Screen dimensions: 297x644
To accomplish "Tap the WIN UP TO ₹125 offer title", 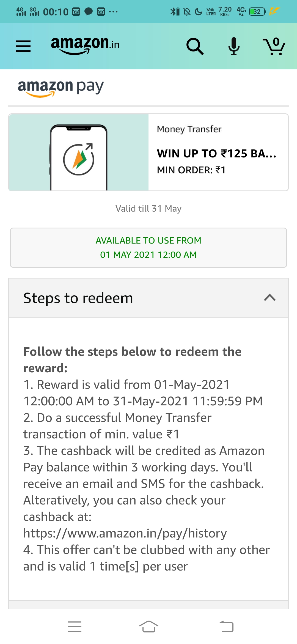I will [x=216, y=154].
